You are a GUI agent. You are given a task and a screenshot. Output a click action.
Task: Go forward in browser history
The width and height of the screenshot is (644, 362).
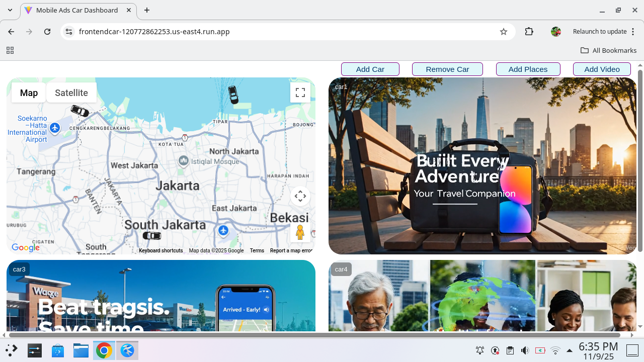[29, 32]
